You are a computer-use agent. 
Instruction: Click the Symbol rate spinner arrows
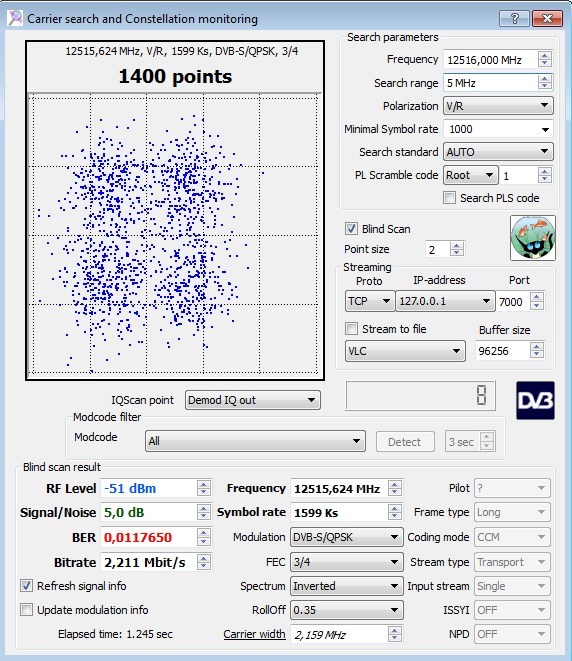[395, 512]
